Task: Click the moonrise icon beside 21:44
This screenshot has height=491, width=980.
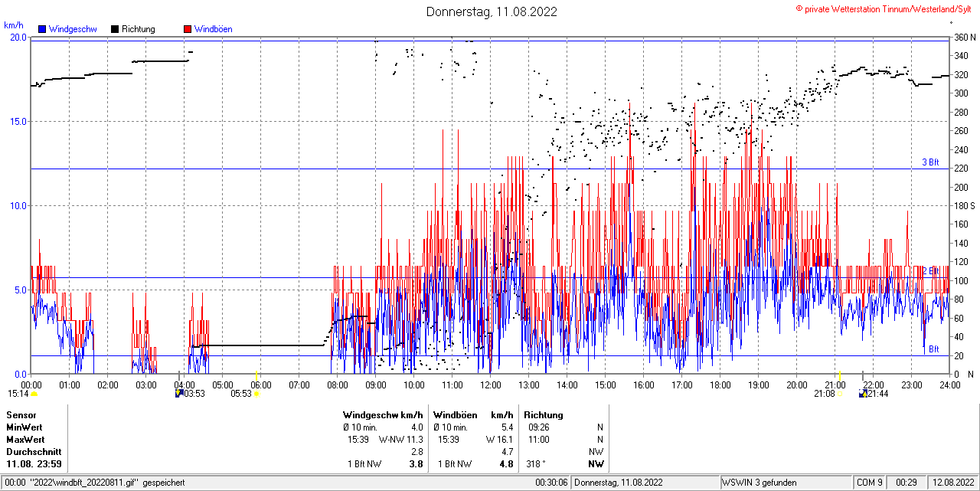Action: 864,394
